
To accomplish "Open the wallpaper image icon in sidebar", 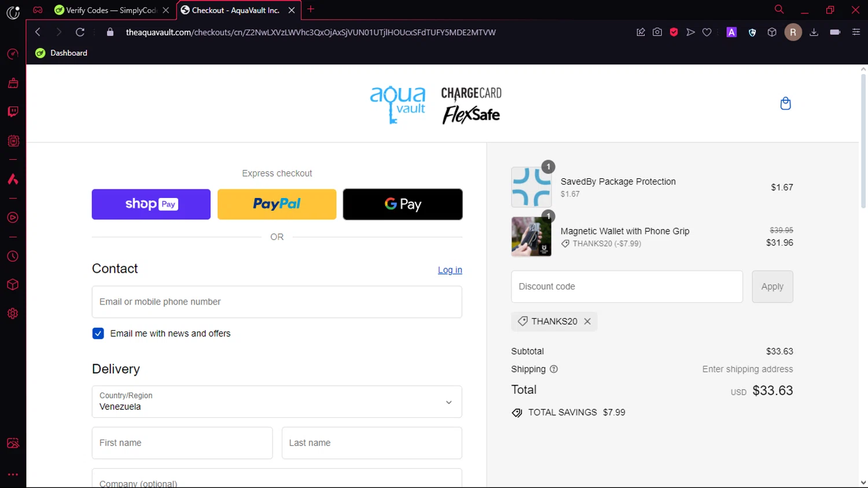I will coord(13,443).
